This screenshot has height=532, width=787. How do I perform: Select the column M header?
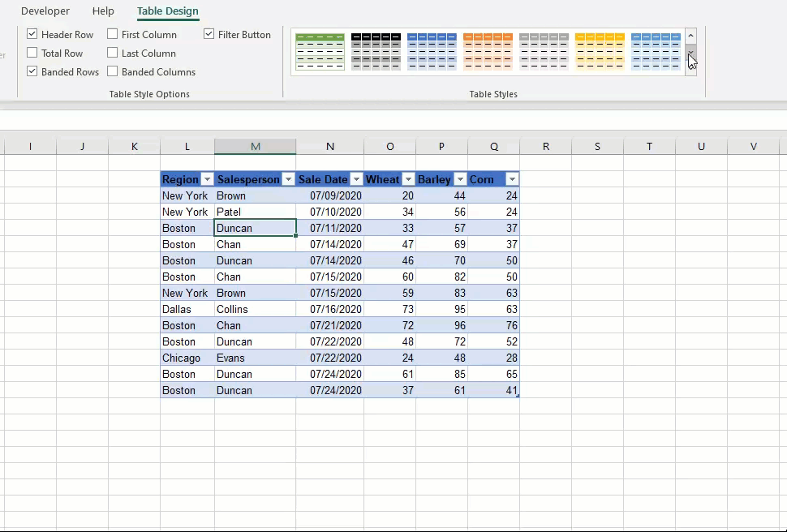click(x=255, y=146)
